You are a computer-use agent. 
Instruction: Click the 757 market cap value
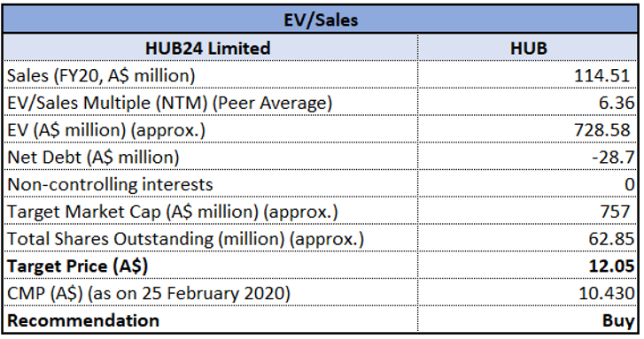click(614, 212)
